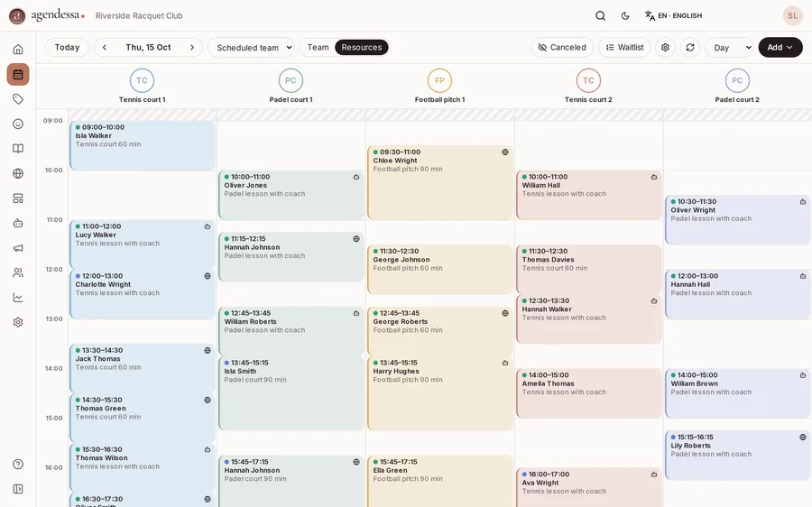Open the open-book sidebar icon
The width and height of the screenshot is (812, 507).
pyautogui.click(x=18, y=149)
